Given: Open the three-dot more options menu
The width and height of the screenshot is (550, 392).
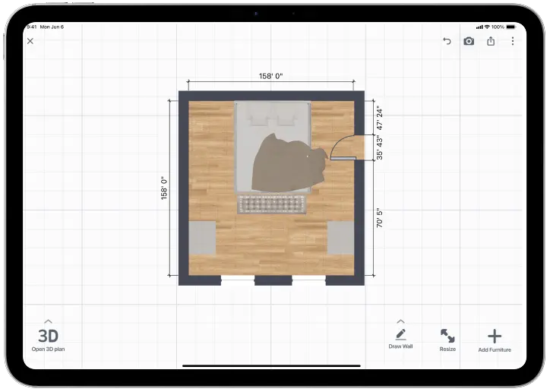Looking at the screenshot, I should [x=513, y=41].
